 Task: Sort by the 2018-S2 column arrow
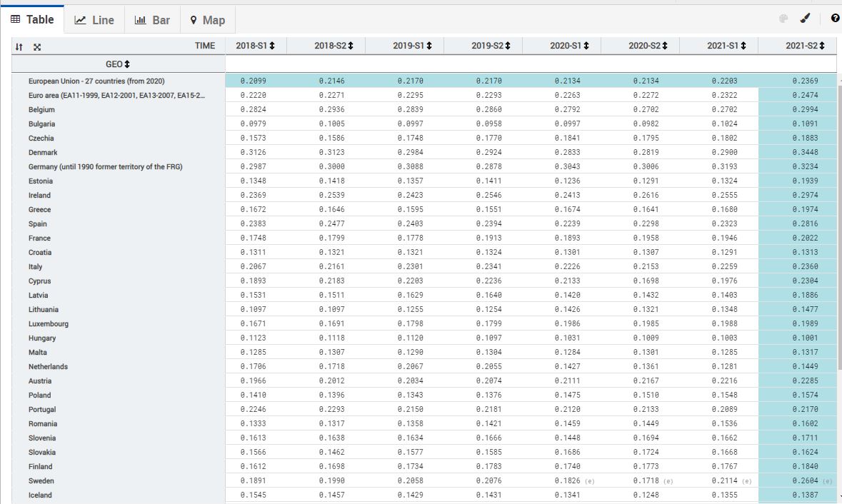(351, 46)
